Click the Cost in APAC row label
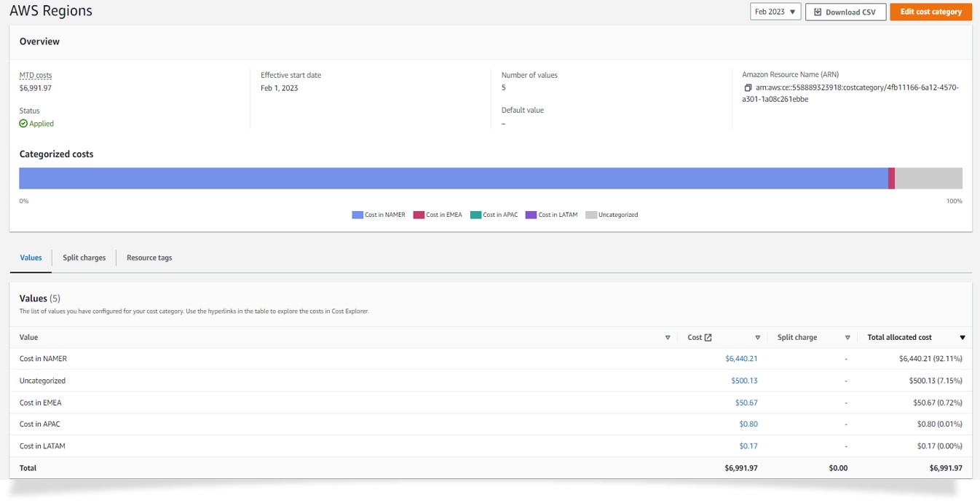This screenshot has width=980, height=503. (40, 424)
